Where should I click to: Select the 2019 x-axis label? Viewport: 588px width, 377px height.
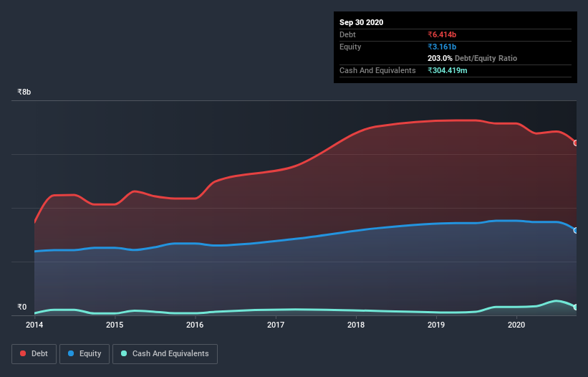(x=435, y=325)
